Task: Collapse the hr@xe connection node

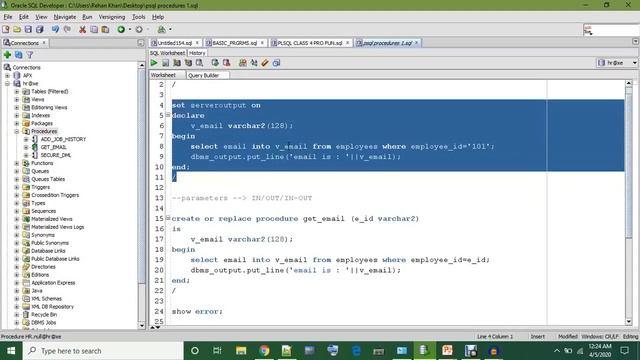Action: (7, 83)
